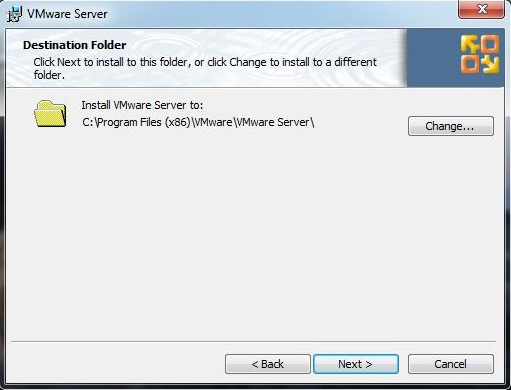Click the bold "Destination Folder" heading
511x390 pixels.
(x=75, y=45)
